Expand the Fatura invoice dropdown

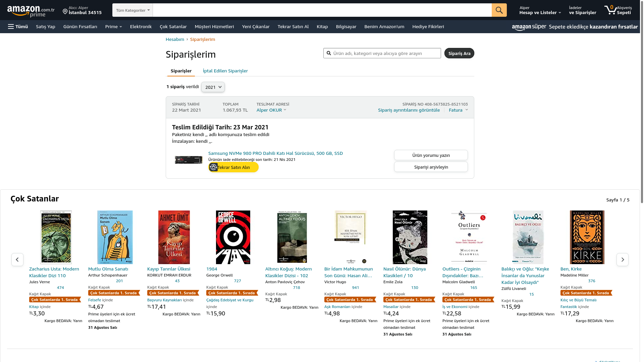[x=458, y=110]
